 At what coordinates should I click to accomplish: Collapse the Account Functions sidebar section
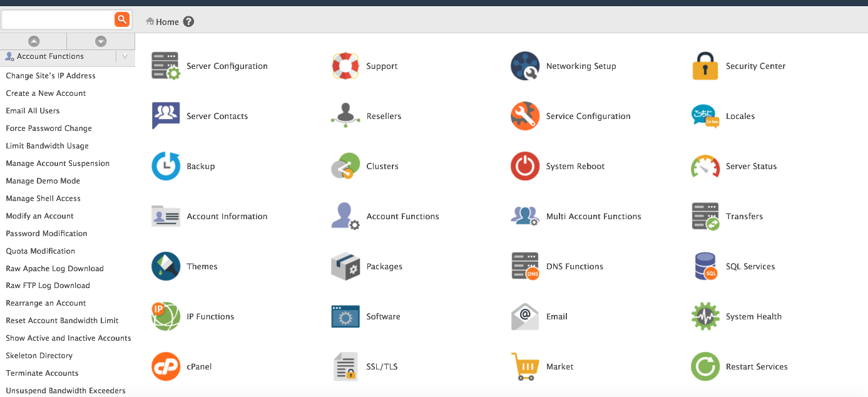125,56
